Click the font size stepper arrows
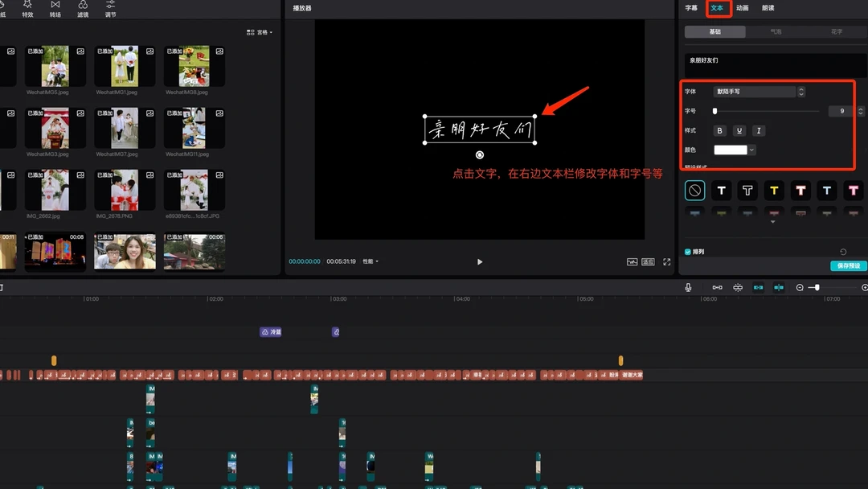This screenshot has width=868, height=489. pos(860,111)
